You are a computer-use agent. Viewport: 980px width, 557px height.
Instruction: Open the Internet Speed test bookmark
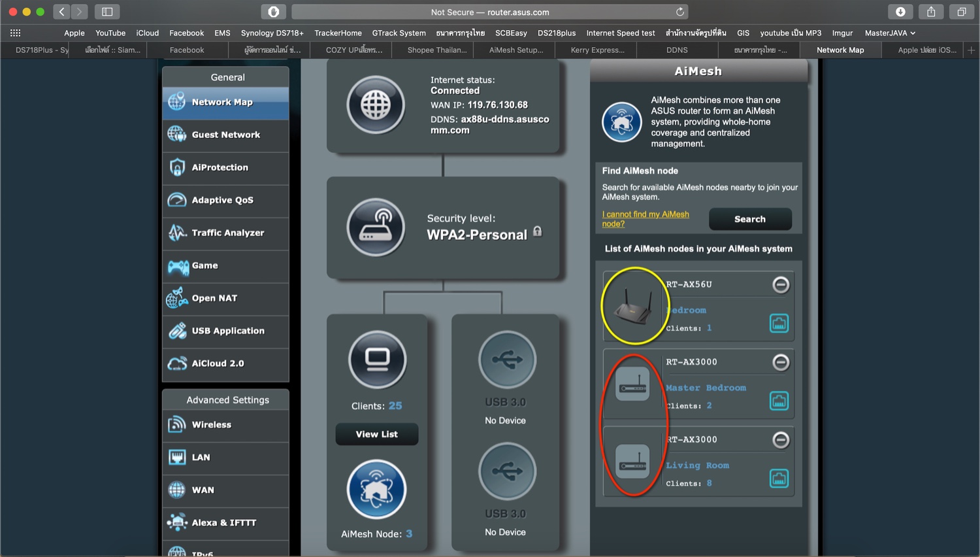[x=621, y=33]
